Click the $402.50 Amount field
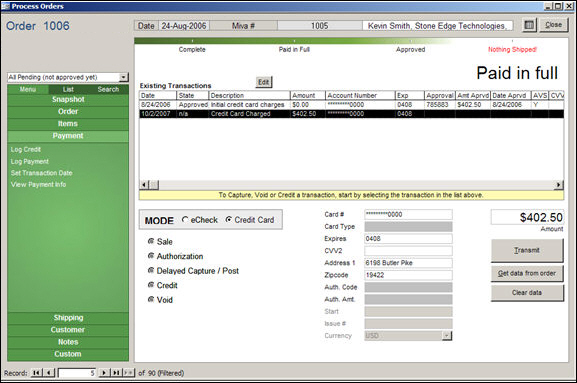The width and height of the screenshot is (577, 383). click(x=527, y=217)
